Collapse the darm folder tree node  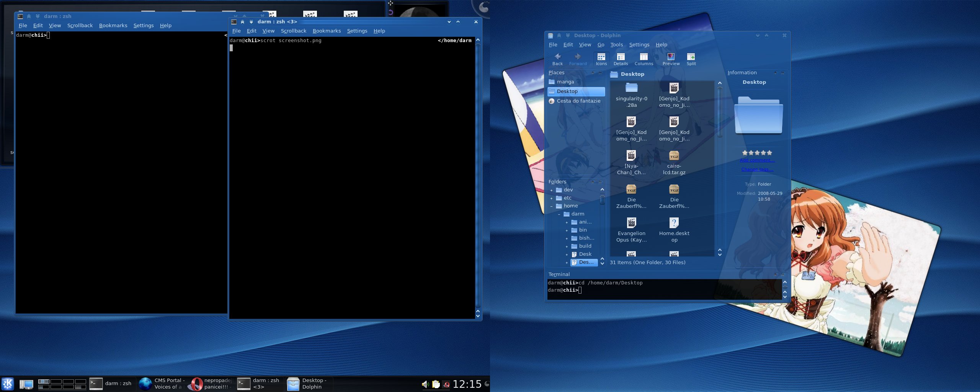[x=559, y=214]
